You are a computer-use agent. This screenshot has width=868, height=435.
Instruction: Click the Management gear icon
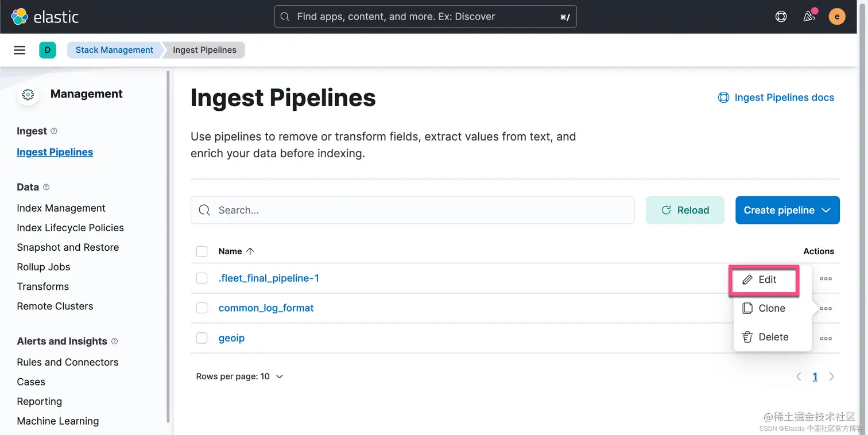click(x=28, y=94)
